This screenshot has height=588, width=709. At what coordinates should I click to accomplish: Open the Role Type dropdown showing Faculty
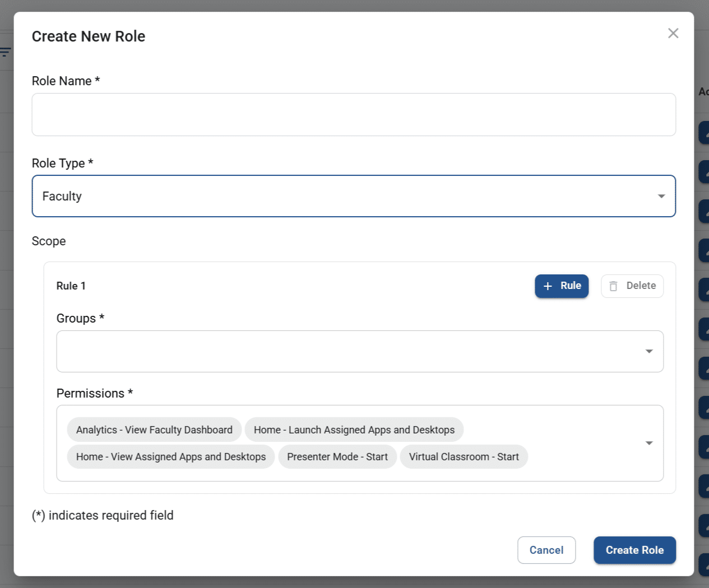(354, 196)
